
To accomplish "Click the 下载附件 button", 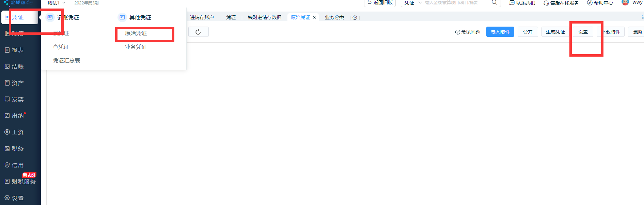I will (611, 32).
